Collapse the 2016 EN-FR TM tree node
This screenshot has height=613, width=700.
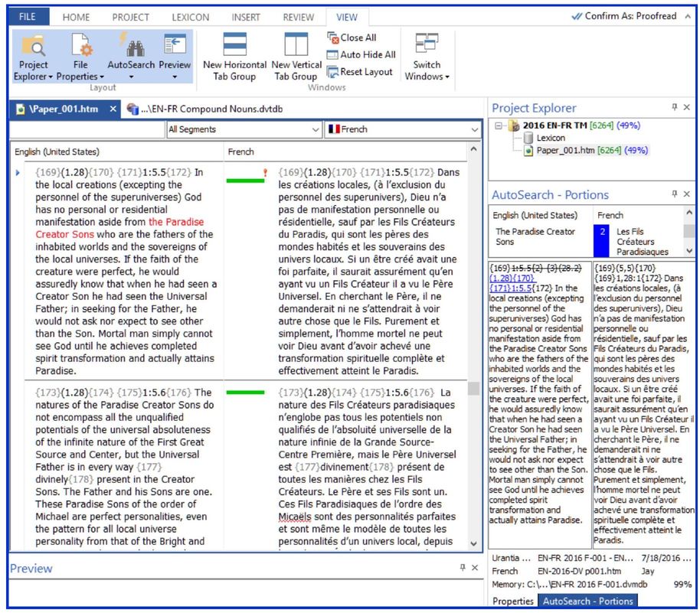[499, 126]
